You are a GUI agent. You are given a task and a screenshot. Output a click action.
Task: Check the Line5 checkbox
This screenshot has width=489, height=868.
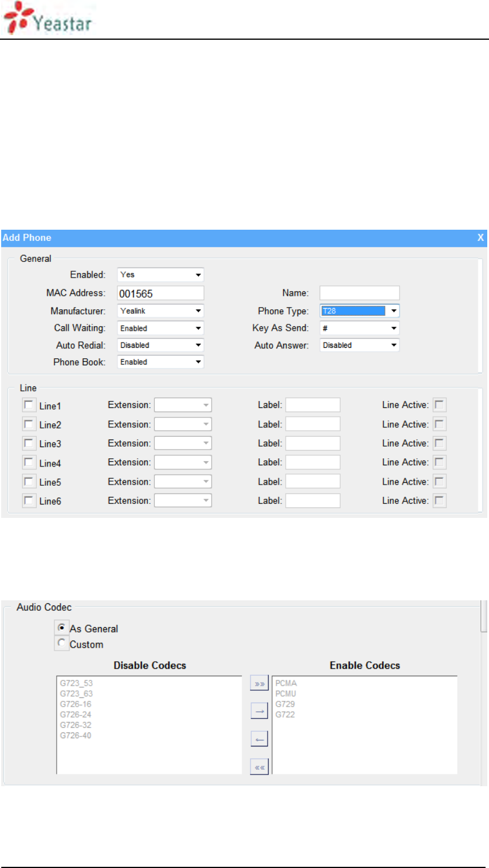(x=28, y=481)
